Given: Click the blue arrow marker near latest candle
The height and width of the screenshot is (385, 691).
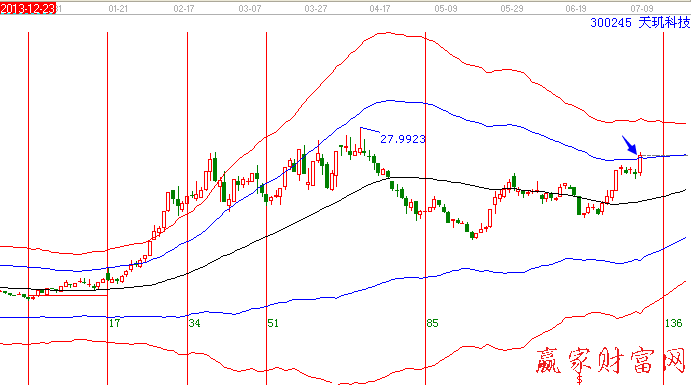Looking at the screenshot, I should 630,145.
